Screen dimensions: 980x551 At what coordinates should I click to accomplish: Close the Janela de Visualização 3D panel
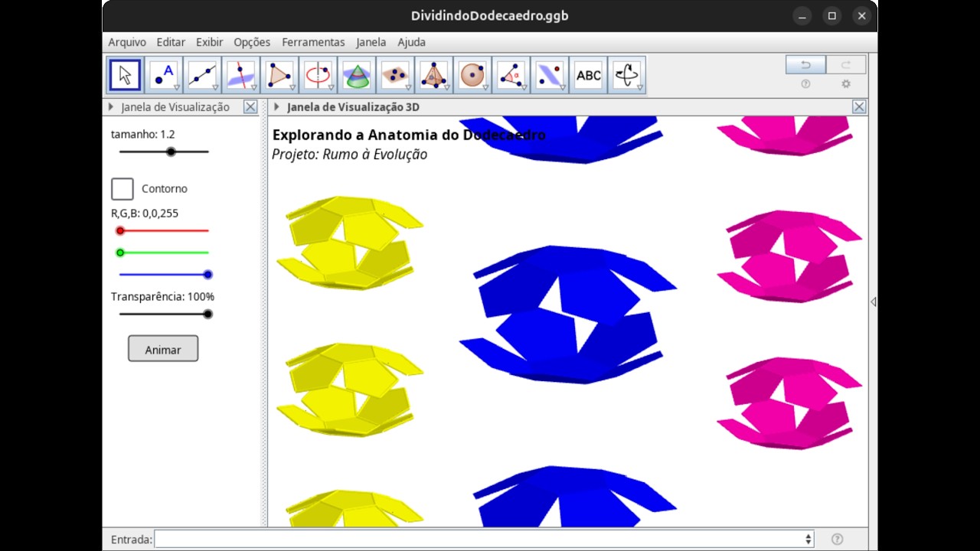pyautogui.click(x=859, y=107)
